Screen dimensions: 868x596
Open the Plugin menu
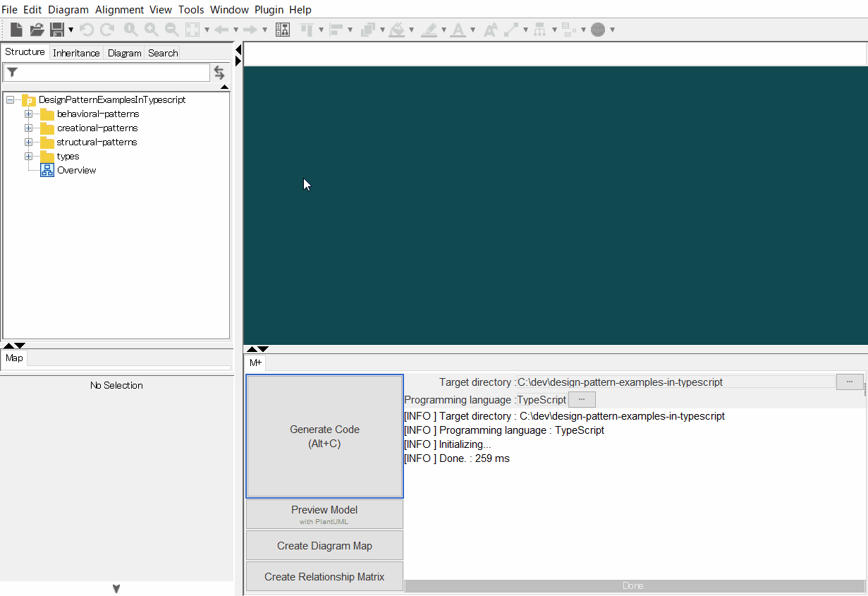[269, 10]
